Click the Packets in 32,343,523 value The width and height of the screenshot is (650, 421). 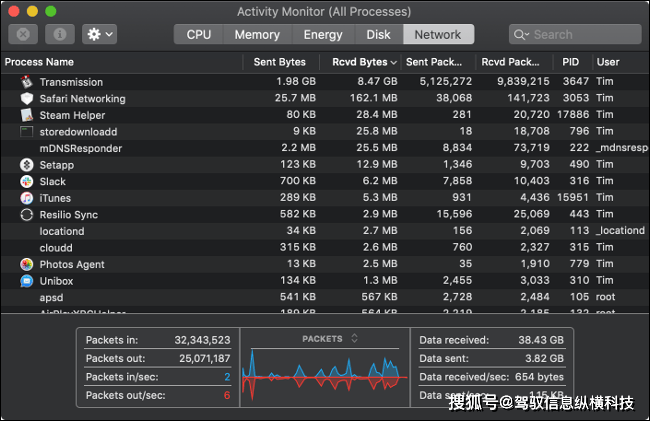pyautogui.click(x=202, y=340)
